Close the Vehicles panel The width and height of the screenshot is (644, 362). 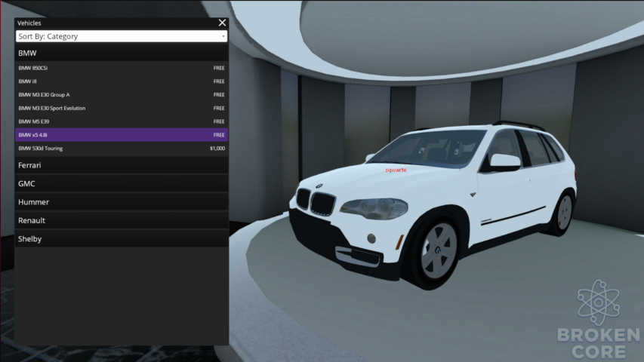[222, 23]
